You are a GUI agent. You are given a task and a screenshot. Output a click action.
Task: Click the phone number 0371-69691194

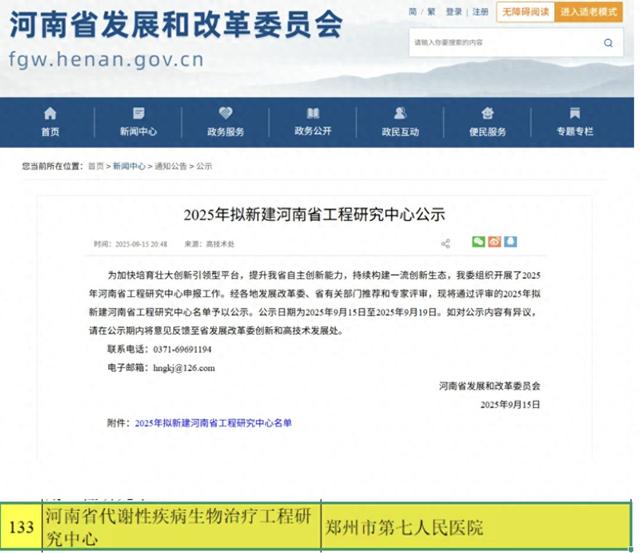point(182,349)
